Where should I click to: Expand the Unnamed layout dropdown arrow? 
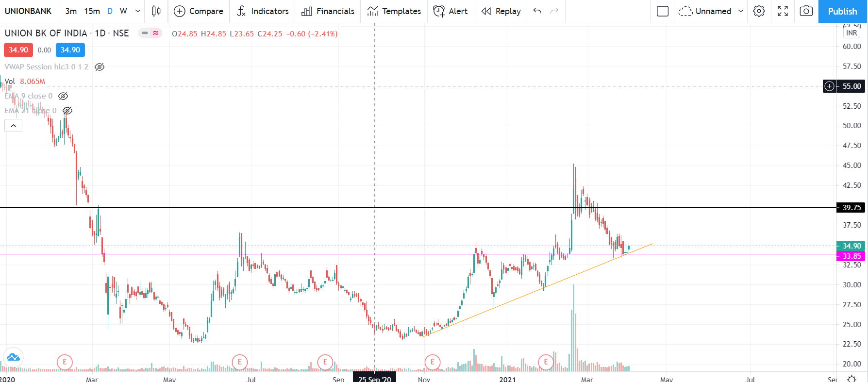[x=741, y=11]
